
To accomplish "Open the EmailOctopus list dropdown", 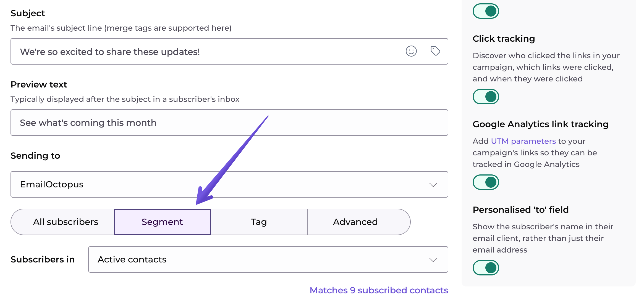I will pos(221,184).
